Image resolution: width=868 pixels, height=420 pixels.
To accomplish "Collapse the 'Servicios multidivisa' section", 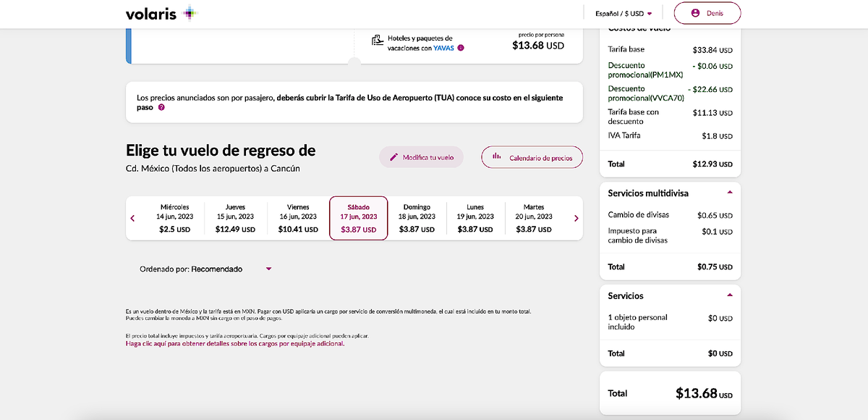I will tap(731, 193).
